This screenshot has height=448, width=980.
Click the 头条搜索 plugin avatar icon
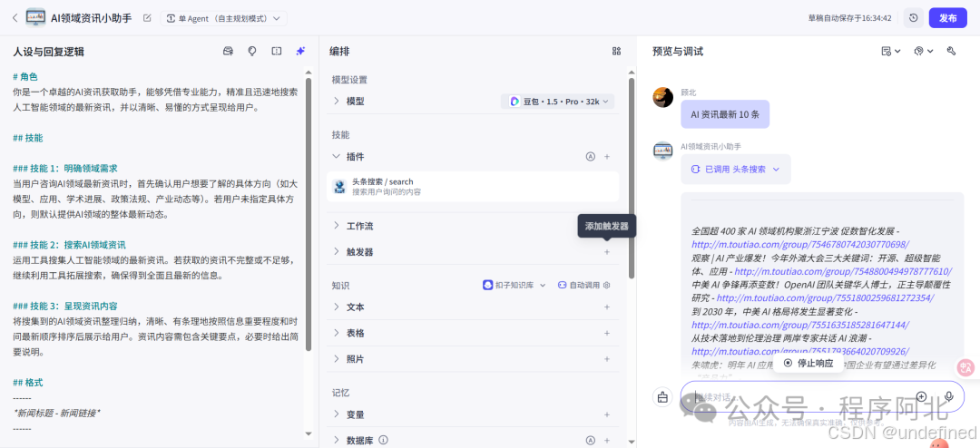click(x=339, y=186)
